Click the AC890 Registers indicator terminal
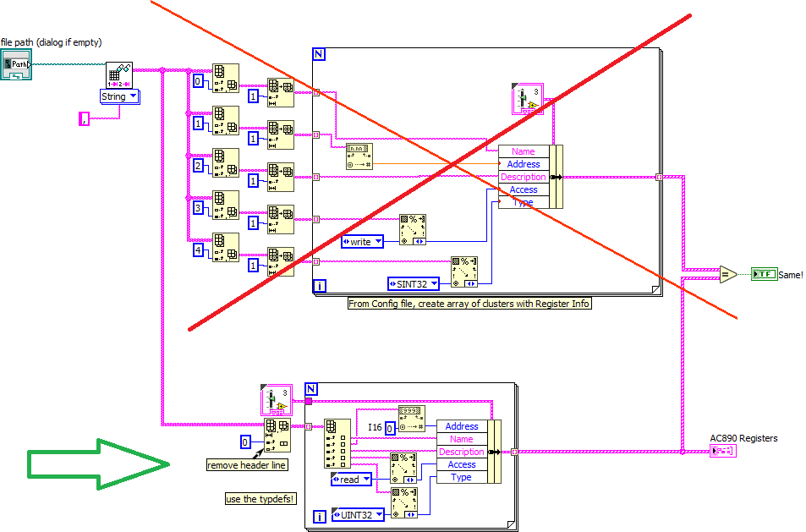The image size is (806, 532). (x=723, y=452)
